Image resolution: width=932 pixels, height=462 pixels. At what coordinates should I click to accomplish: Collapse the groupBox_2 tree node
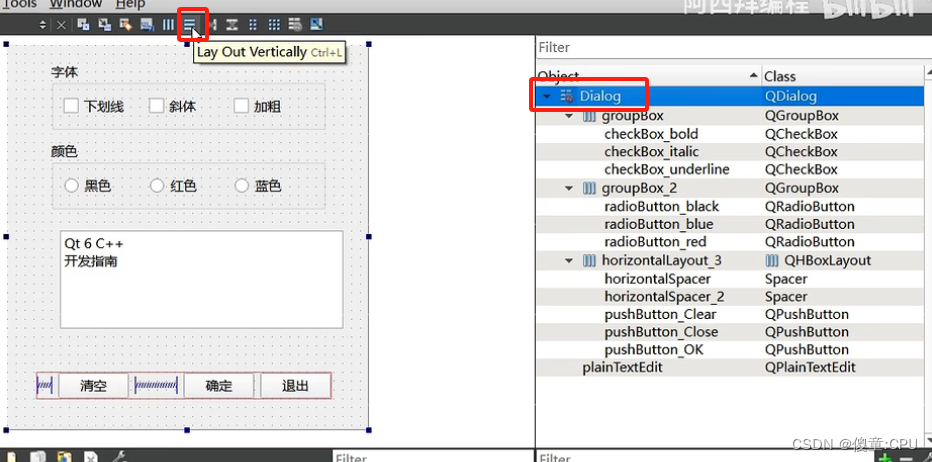click(569, 188)
